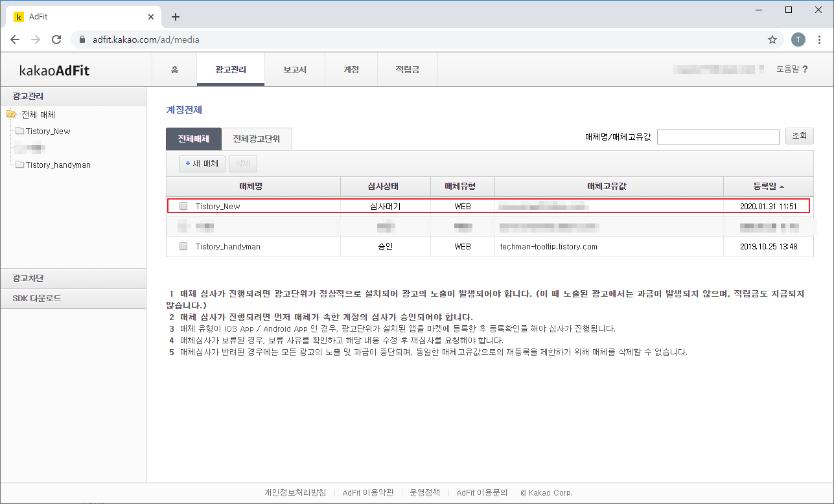Click the kakaoAdFit logo
The width and height of the screenshot is (834, 504).
(54, 70)
